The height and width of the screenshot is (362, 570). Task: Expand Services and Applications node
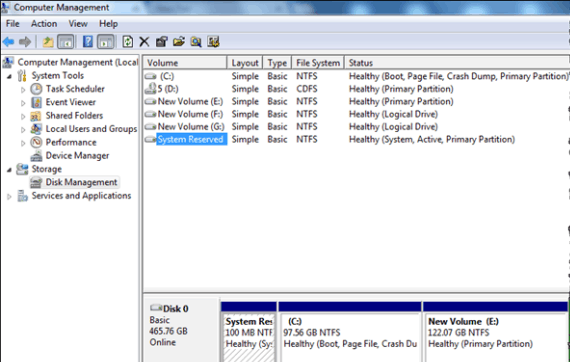(x=9, y=197)
